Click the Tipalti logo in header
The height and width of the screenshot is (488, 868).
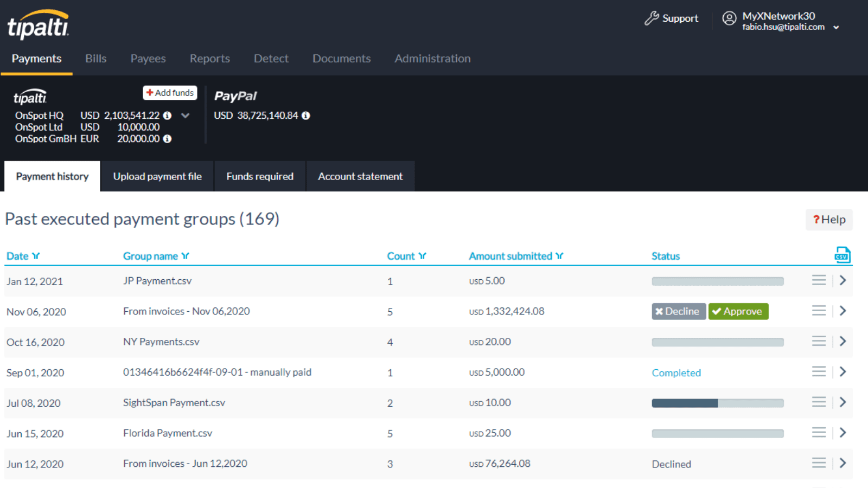38,25
